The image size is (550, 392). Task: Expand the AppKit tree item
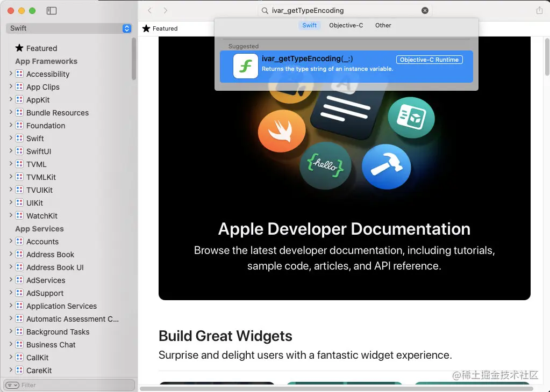coord(11,99)
